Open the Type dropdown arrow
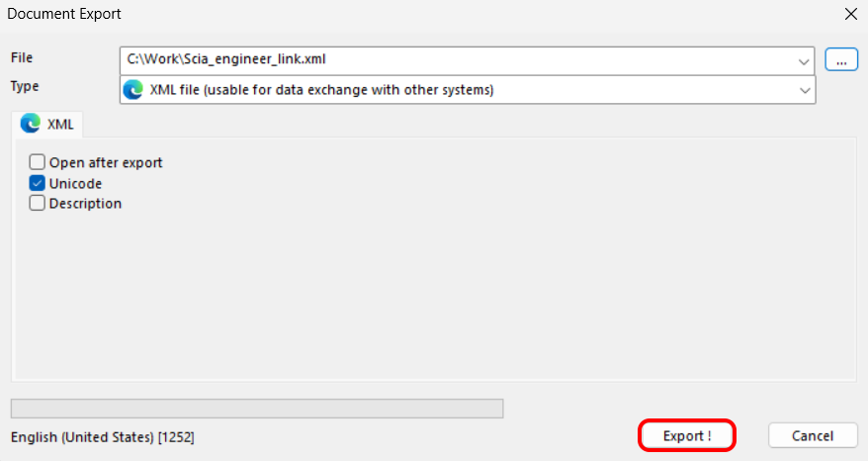This screenshot has width=868, height=461. 804,90
